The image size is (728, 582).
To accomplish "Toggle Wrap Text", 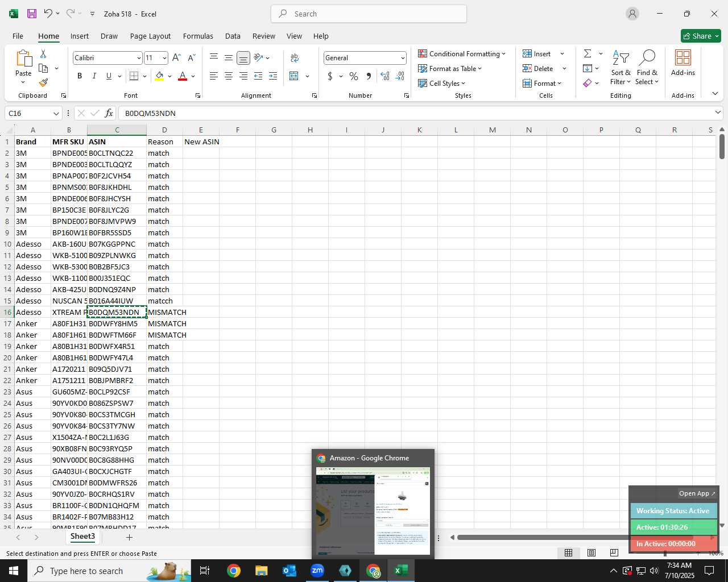I will coord(295,57).
